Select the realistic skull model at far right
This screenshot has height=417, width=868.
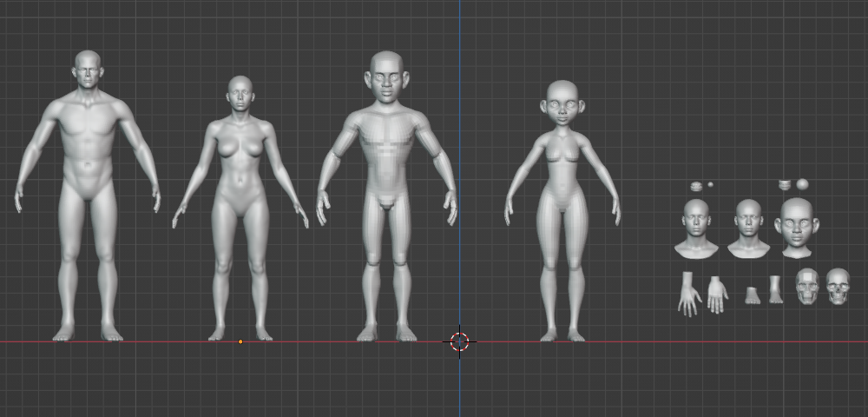coord(838,287)
